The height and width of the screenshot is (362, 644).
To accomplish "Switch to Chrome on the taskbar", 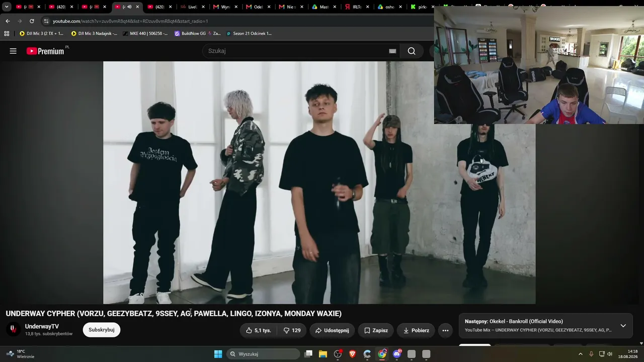I will [x=382, y=354].
